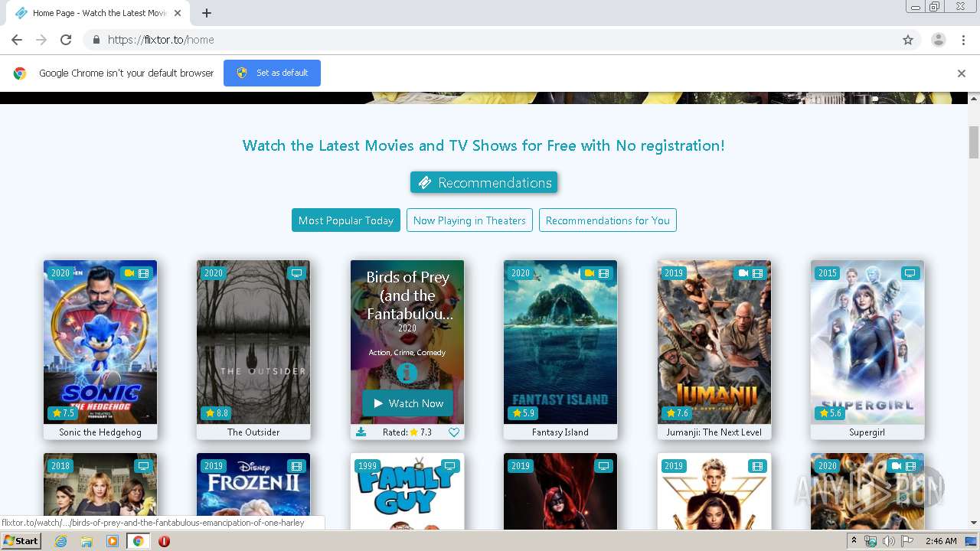The image size is (980, 551).
Task: Click the TV monitor icon on Supergirl
Action: 910,273
